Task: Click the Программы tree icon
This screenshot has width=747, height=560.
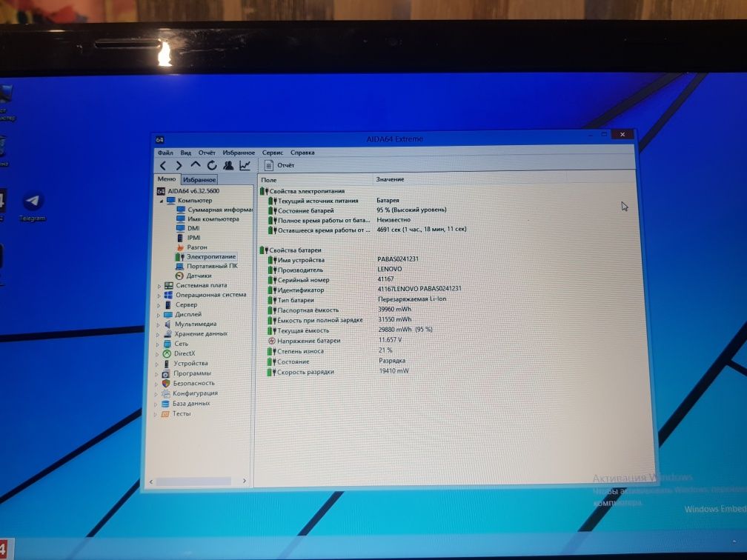Action: click(166, 374)
